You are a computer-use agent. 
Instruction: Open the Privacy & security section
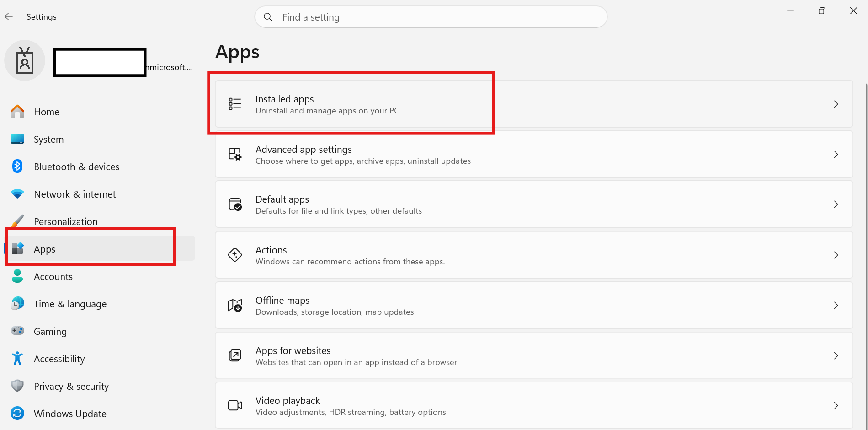click(100, 386)
